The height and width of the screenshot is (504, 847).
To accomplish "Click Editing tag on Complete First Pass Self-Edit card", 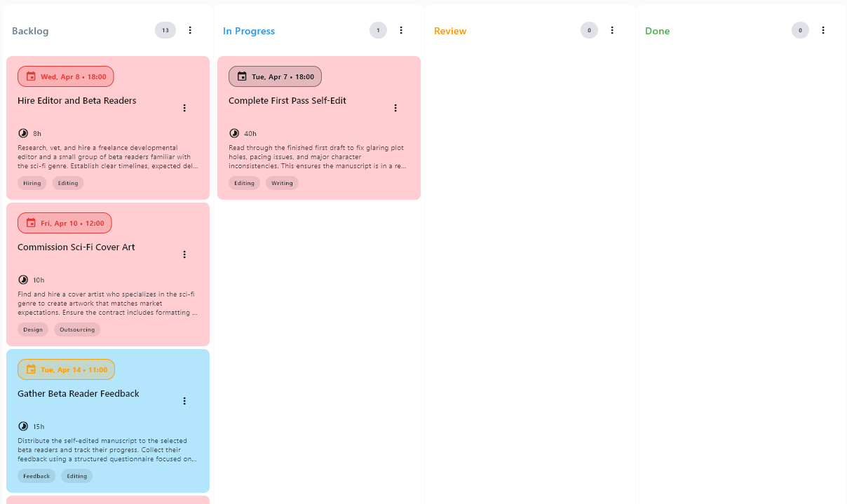I will click(x=244, y=183).
